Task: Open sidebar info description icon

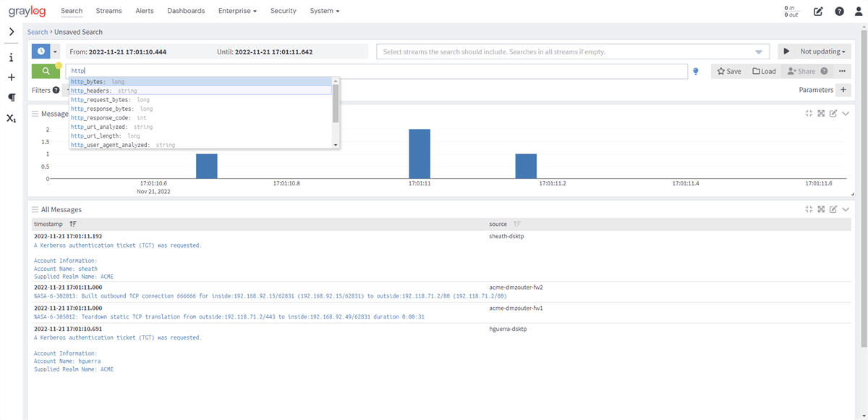Action: [11, 57]
